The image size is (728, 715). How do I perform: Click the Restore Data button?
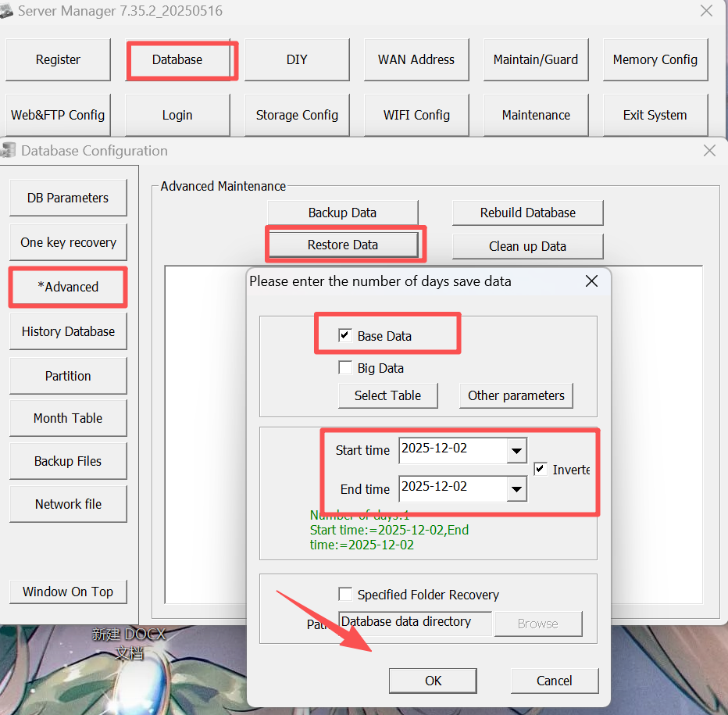pos(344,246)
